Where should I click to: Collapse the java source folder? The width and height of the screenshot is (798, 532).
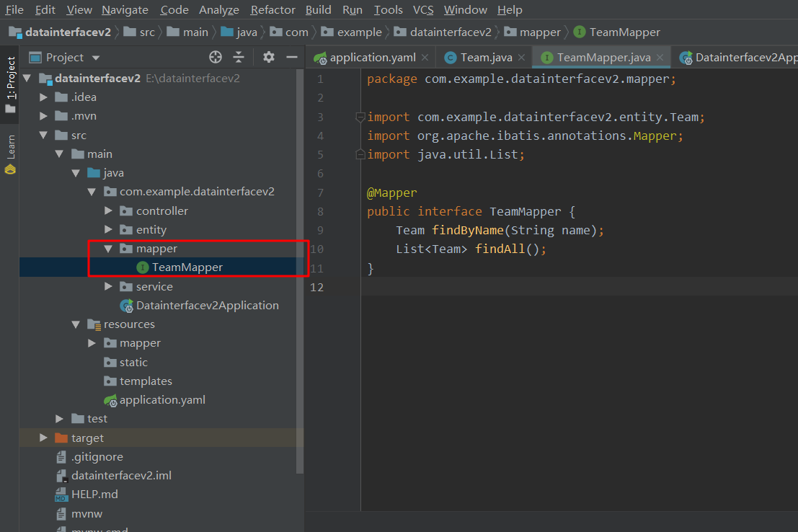(75, 173)
